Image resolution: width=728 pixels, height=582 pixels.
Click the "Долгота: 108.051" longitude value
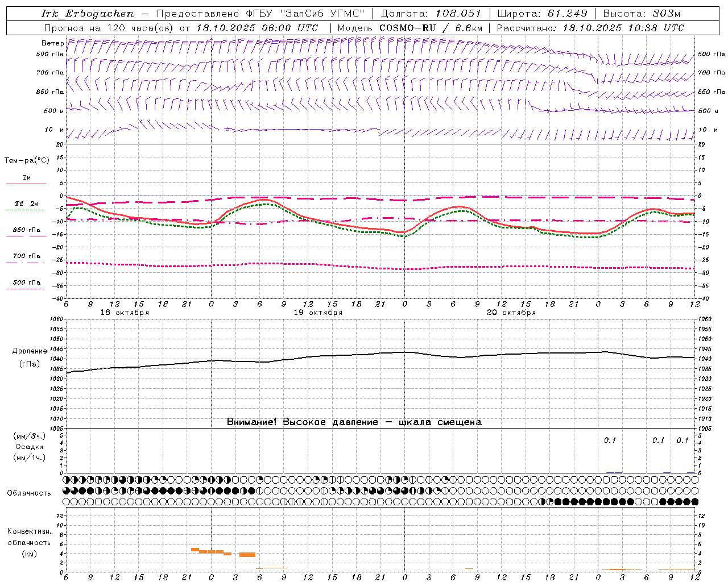(431, 14)
